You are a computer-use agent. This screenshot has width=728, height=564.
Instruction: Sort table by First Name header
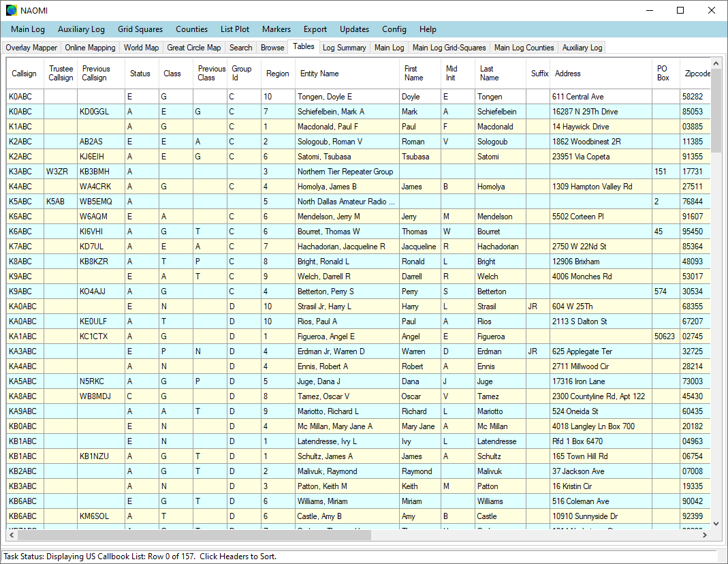pos(420,74)
